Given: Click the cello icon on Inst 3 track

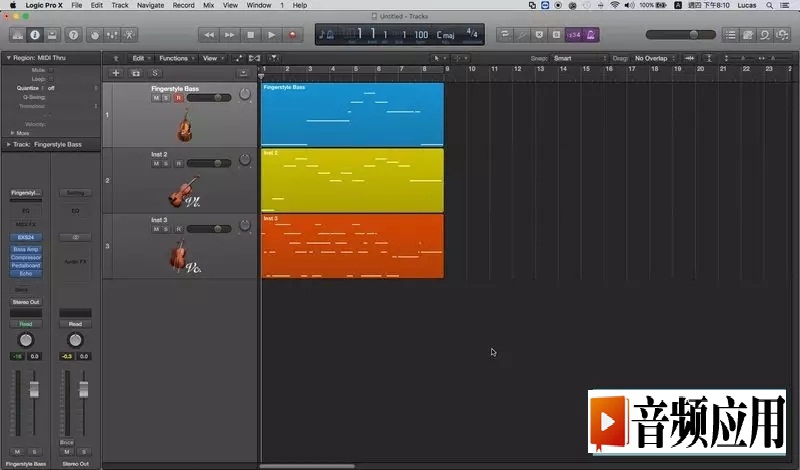Looking at the screenshot, I should 184,257.
